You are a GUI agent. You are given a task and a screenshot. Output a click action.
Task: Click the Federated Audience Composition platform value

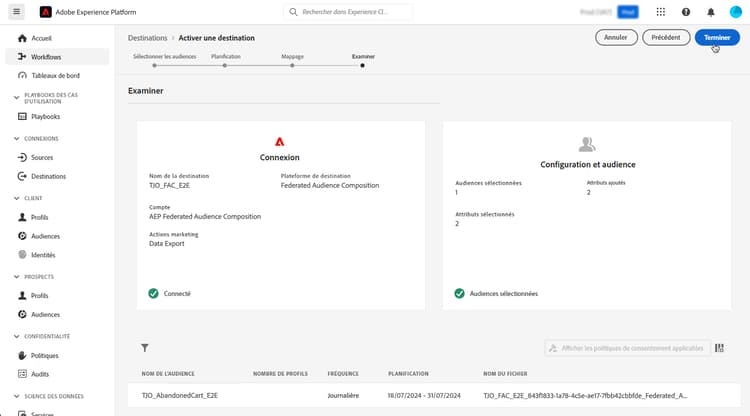click(x=330, y=186)
